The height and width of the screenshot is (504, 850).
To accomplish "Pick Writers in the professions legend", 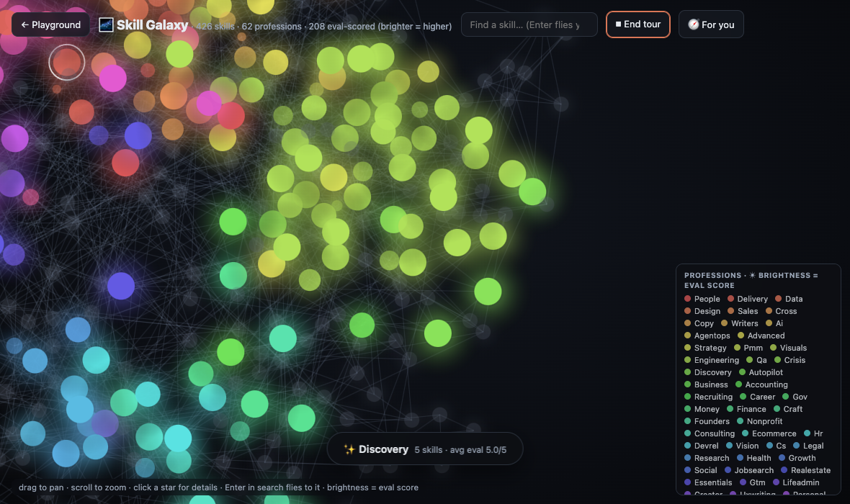I will 739,323.
